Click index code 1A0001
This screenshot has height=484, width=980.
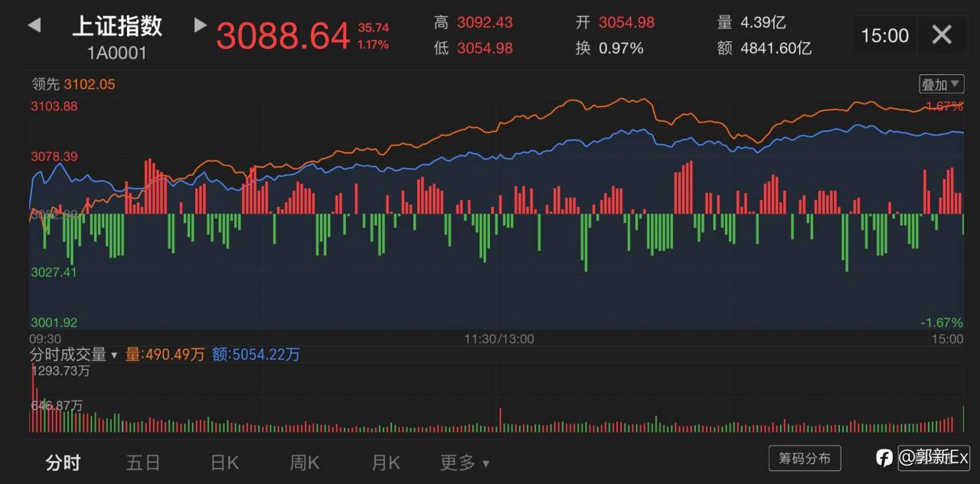pyautogui.click(x=117, y=54)
